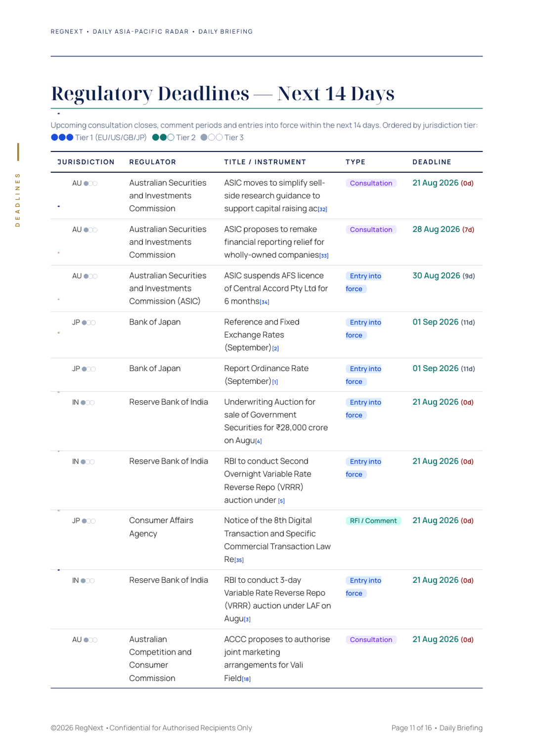Image resolution: width=534 pixels, height=756 pixels.
Task: Click tier dots in the Report Ordinance Rate row
Action: coord(89,369)
